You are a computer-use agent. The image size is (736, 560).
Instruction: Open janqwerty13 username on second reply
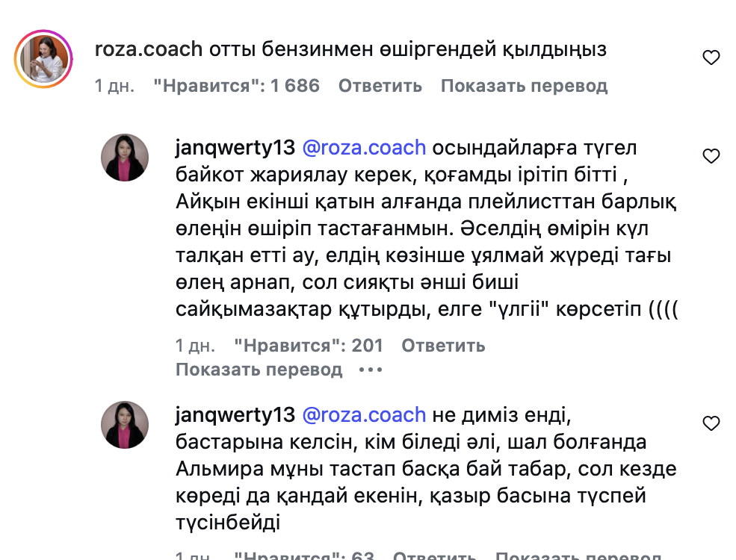coord(235,414)
